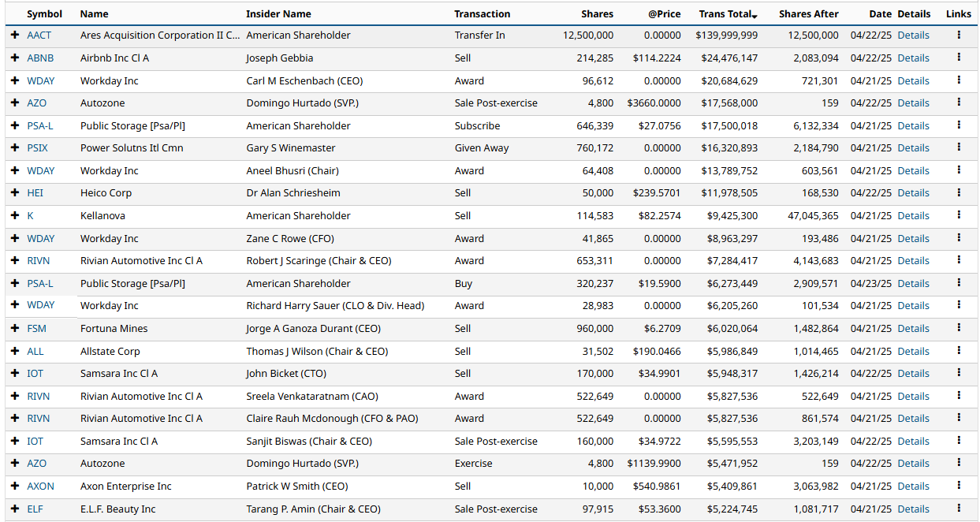The width and height of the screenshot is (980, 522).
Task: Open Details for Ares Acquisition row
Action: click(x=913, y=35)
